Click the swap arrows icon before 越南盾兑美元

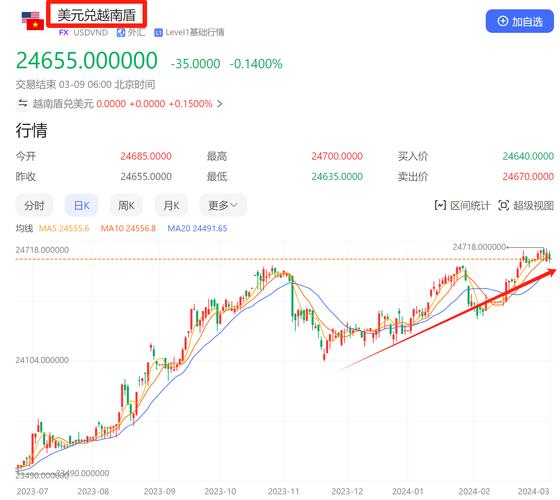22,104
